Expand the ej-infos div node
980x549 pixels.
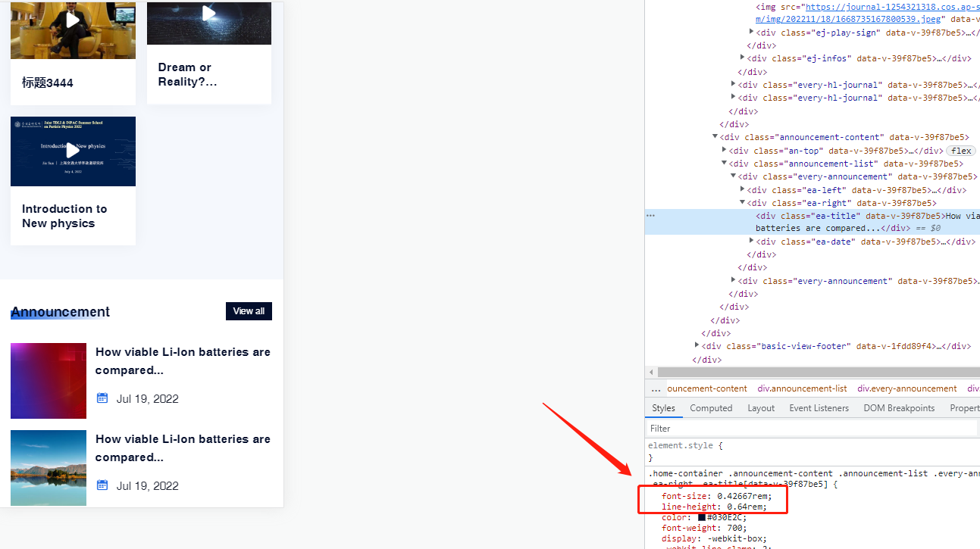point(743,58)
